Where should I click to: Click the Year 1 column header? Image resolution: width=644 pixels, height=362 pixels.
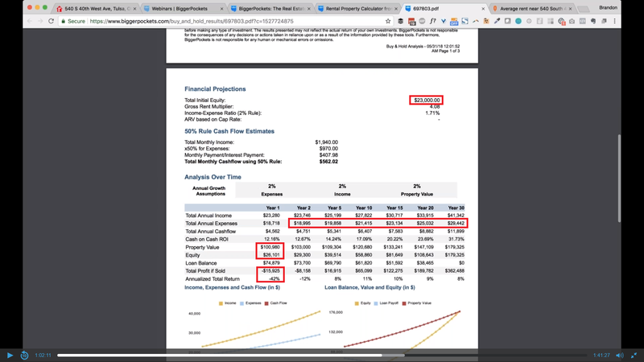(273, 208)
